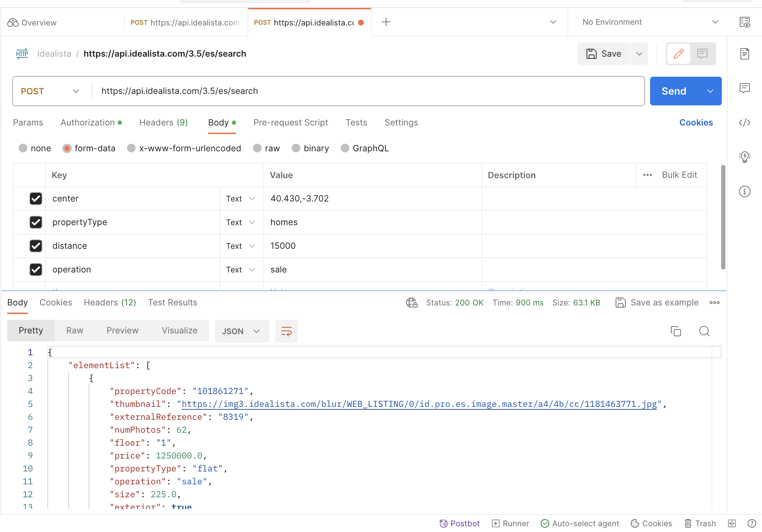
Task: Open the propertyType row Text type dropdown
Action: click(240, 222)
